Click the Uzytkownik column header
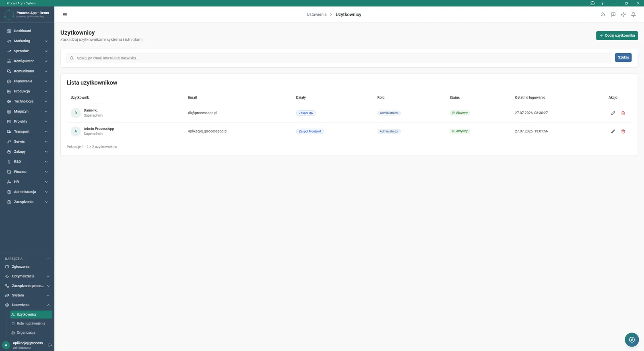 [80, 98]
